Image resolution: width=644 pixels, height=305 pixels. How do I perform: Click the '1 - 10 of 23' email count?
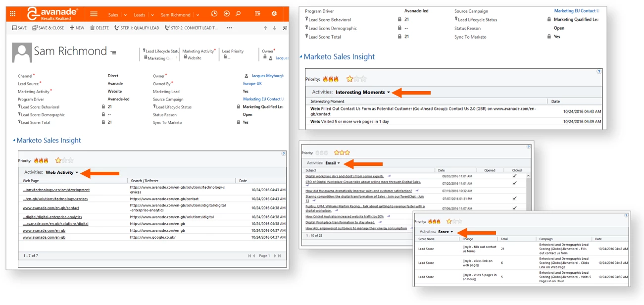314,236
